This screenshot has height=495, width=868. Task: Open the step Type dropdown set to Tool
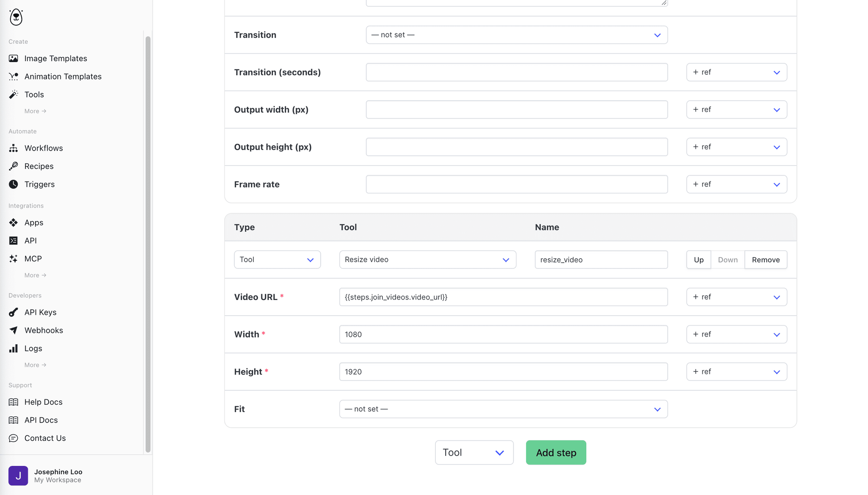[x=277, y=260]
